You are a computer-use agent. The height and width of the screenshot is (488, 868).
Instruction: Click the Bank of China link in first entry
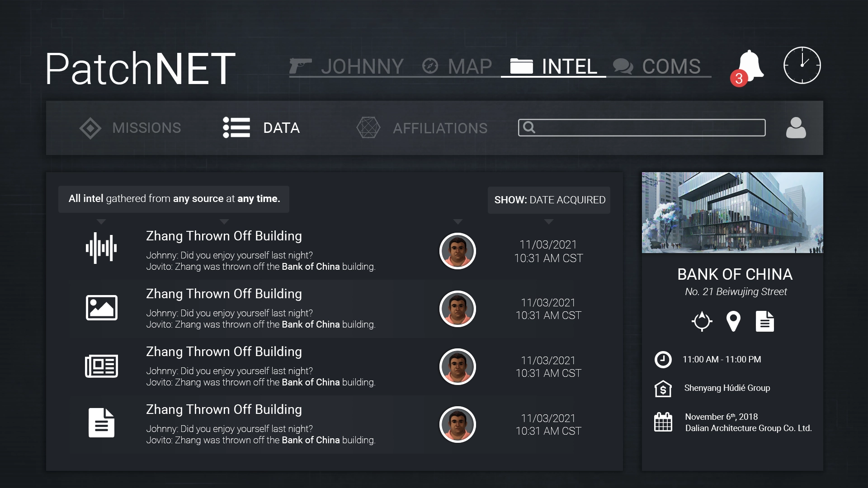311,267
